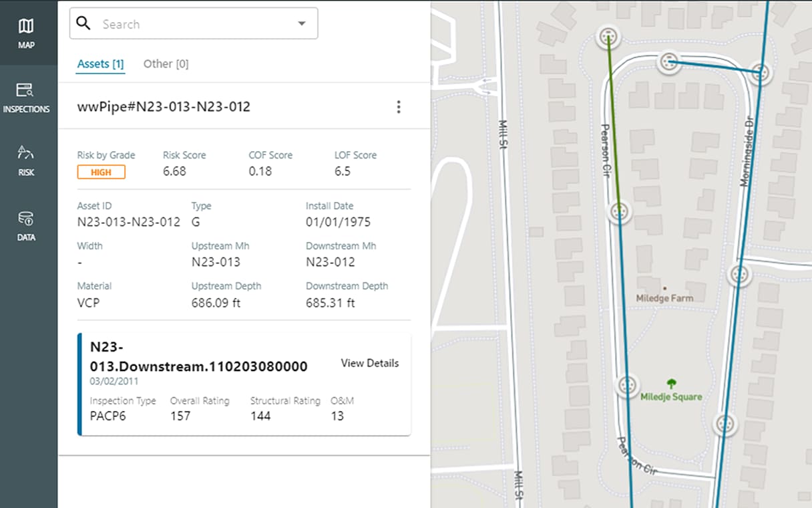Go to the Risk section icon

tap(26, 160)
